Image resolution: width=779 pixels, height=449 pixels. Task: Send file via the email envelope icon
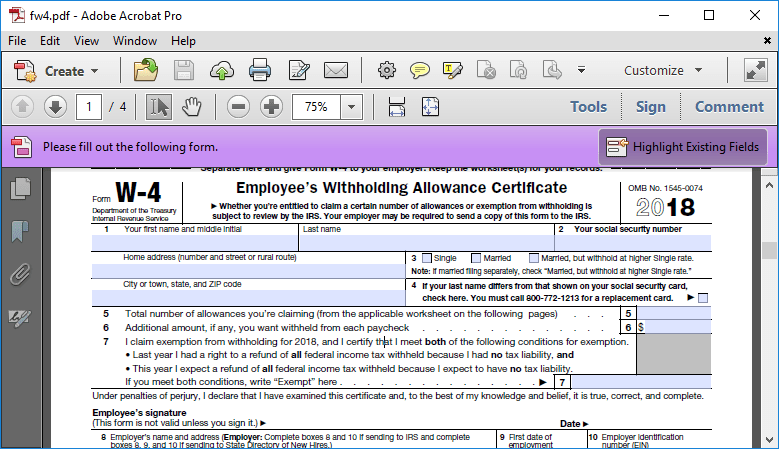pyautogui.click(x=336, y=71)
